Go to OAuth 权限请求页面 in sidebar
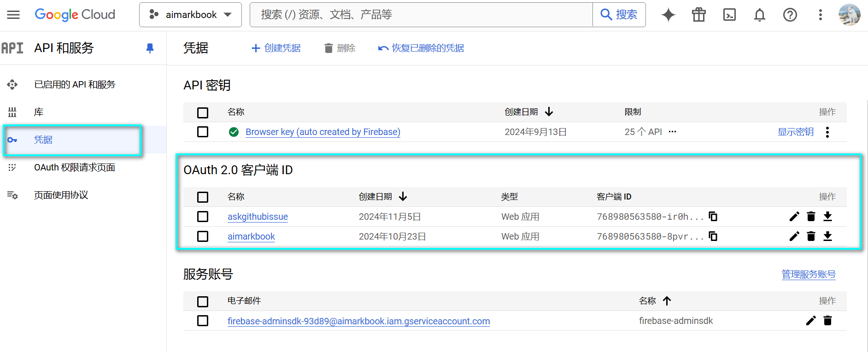The width and height of the screenshot is (868, 352). click(x=75, y=167)
